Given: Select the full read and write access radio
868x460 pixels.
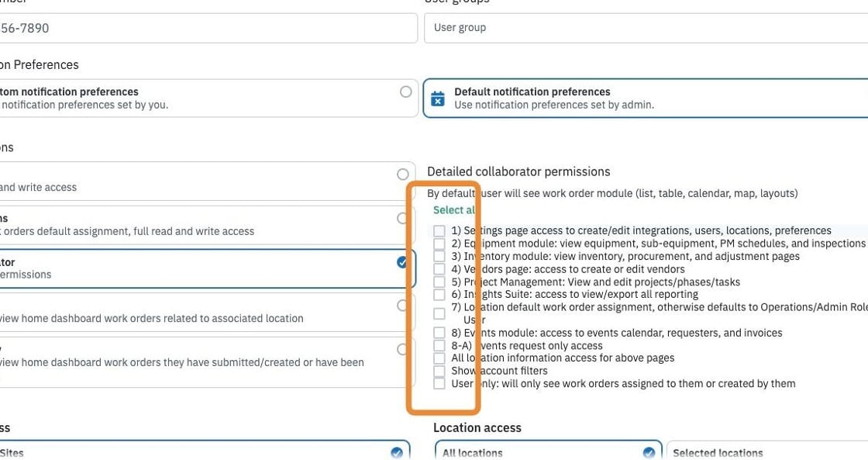Looking at the screenshot, I should coord(402,174).
